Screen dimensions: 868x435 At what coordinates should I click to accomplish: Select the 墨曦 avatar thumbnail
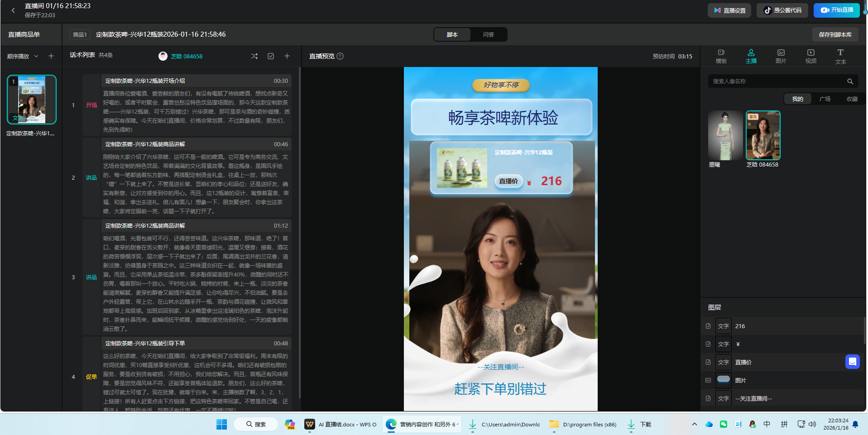725,135
